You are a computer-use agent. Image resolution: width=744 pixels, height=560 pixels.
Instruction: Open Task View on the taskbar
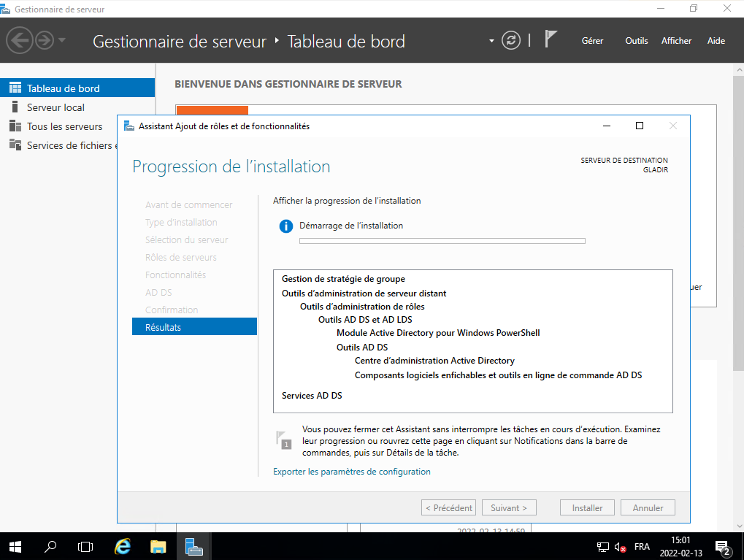(x=85, y=547)
